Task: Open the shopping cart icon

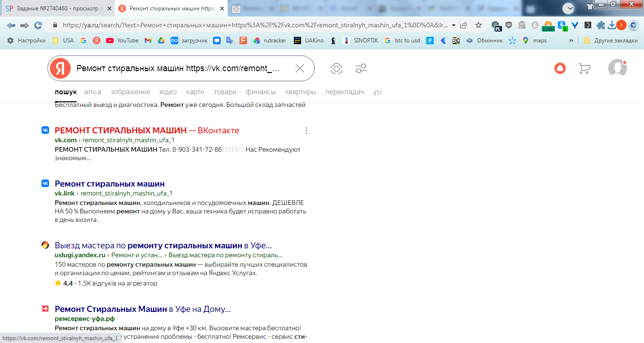Action: pyautogui.click(x=584, y=69)
